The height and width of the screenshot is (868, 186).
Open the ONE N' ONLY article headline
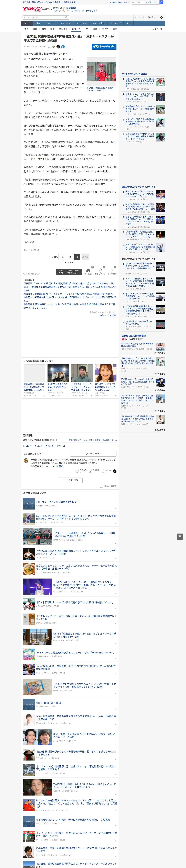(x=75, y=653)
